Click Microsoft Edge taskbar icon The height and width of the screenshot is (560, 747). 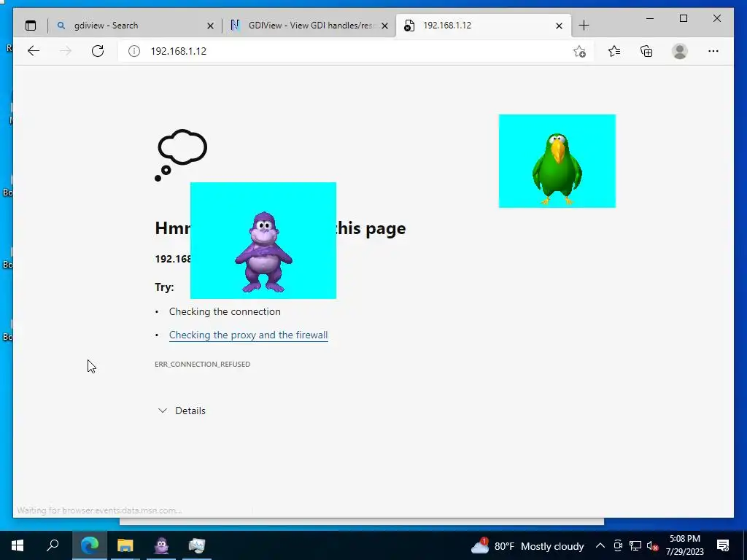[x=90, y=545]
